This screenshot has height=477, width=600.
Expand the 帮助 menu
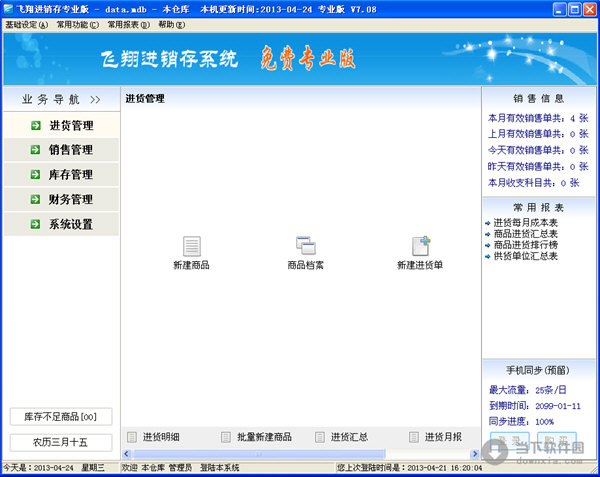(x=171, y=24)
